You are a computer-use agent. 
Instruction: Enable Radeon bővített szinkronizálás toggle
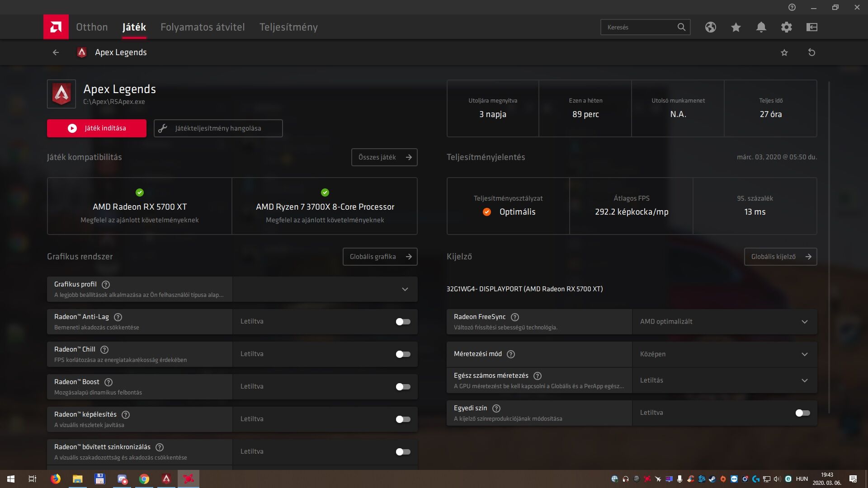[x=403, y=452]
